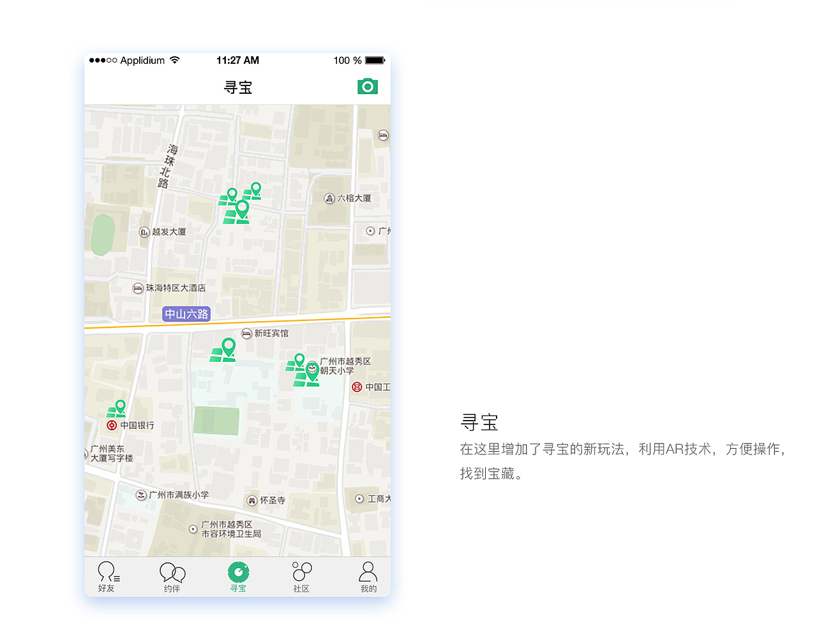Open the 我的 profile tab
817x644 pixels.
(x=368, y=576)
